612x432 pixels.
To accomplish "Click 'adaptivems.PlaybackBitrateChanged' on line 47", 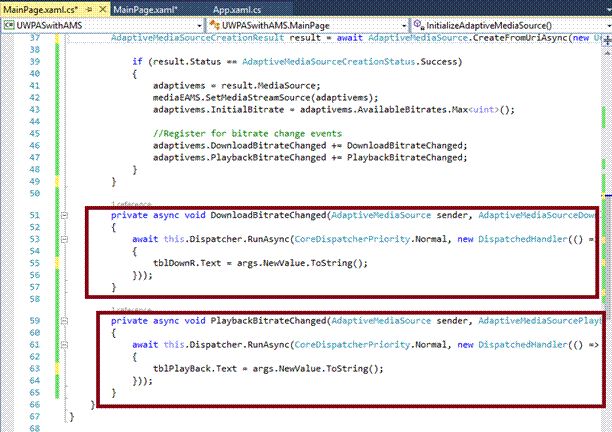I will (x=240, y=158).
